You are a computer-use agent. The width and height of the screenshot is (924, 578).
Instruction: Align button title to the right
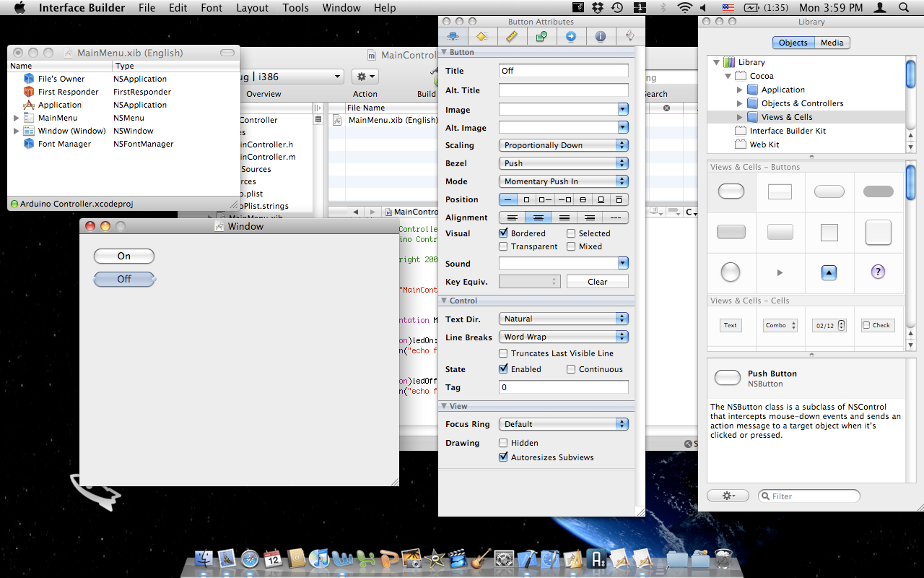coord(590,217)
